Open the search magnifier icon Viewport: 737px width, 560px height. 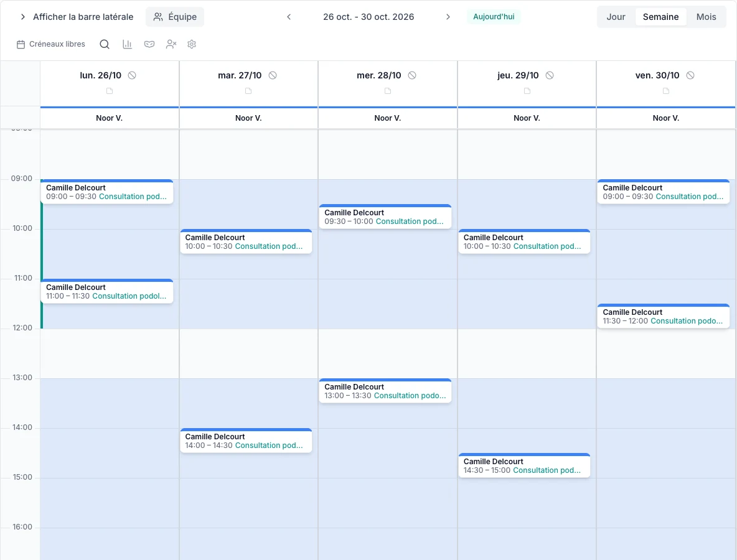tap(105, 44)
